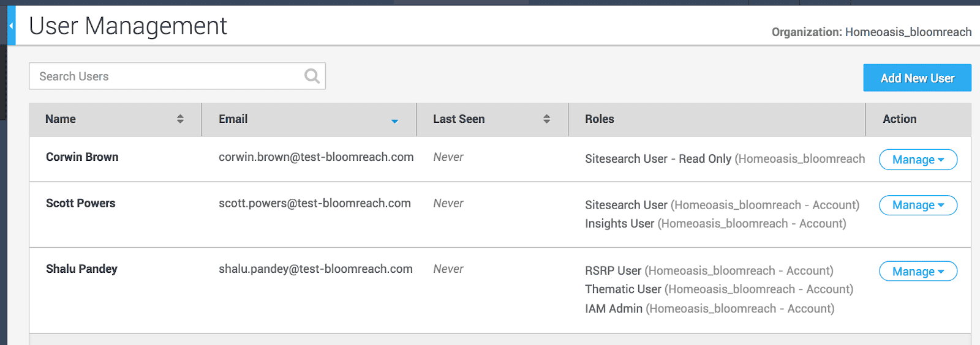Click email corwin.brown@test-bloomreach.com

pos(316,157)
